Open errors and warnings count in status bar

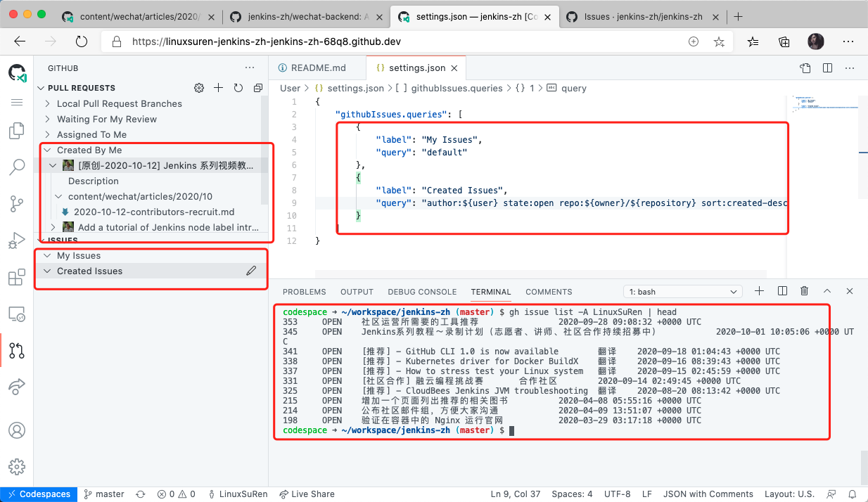click(176, 494)
